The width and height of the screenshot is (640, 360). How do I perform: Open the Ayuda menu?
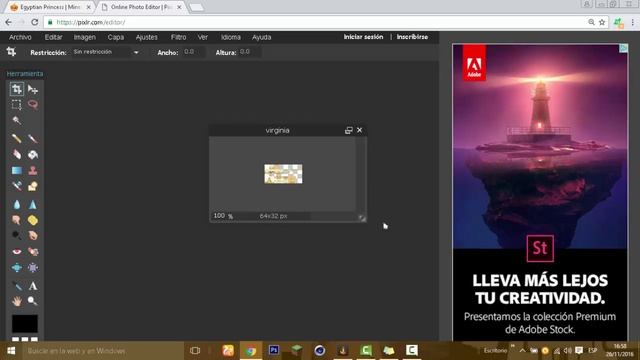pos(262,37)
